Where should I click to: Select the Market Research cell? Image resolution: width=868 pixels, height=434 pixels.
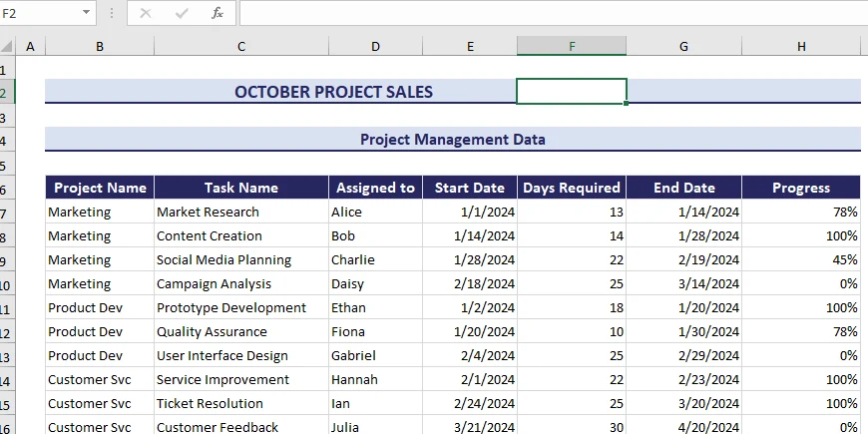pyautogui.click(x=241, y=212)
